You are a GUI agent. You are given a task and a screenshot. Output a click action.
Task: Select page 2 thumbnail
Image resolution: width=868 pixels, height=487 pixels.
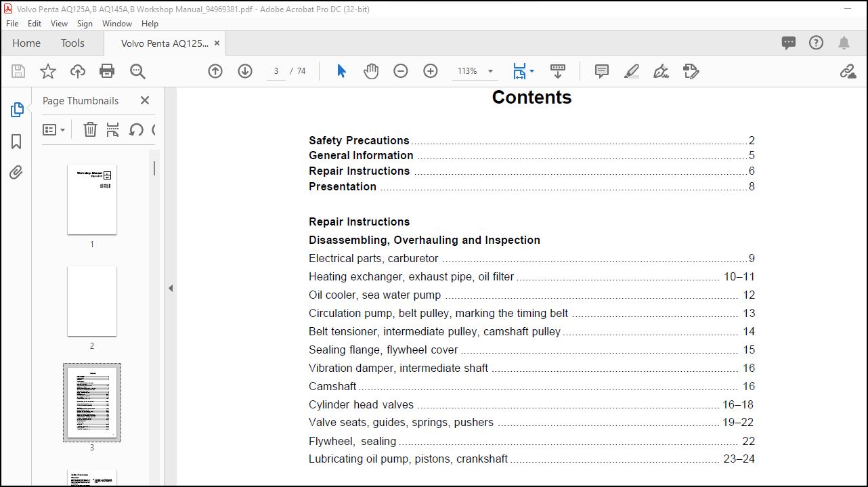92,301
